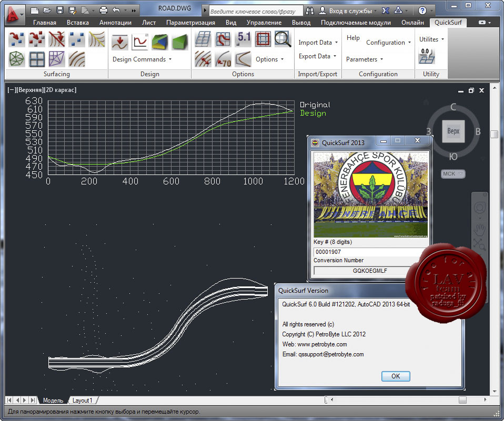Click the profile curve graph icon in Design
504x421 pixels.
click(x=140, y=42)
